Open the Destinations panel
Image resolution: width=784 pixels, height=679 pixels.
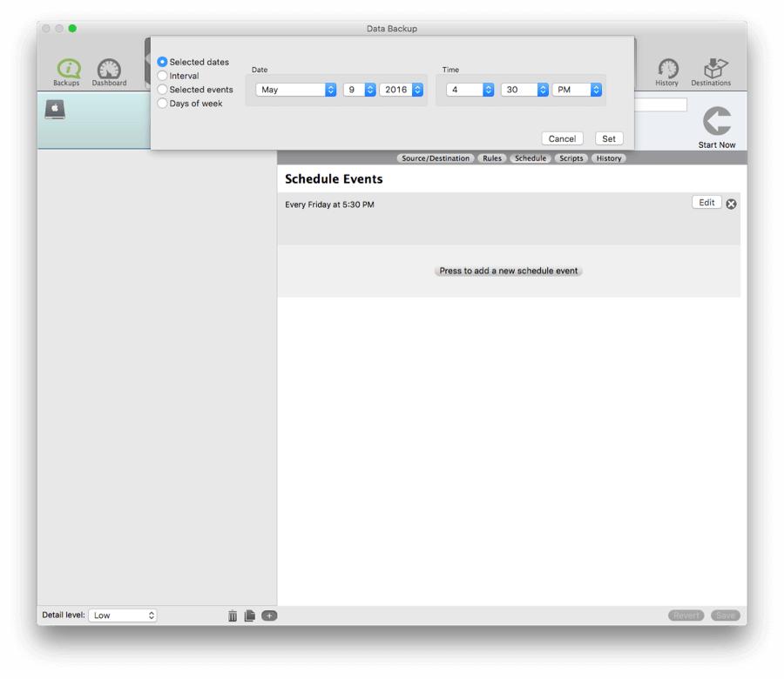[713, 70]
